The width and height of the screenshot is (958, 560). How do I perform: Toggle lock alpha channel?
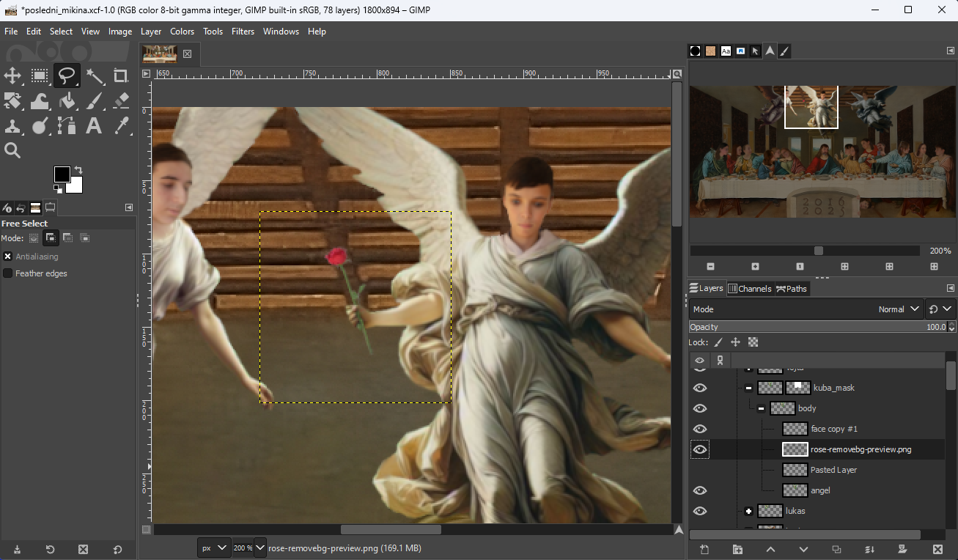pyautogui.click(x=753, y=342)
